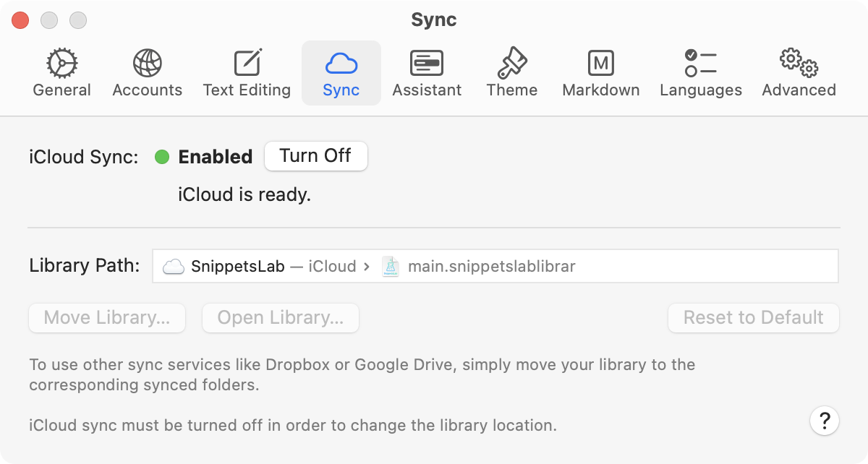Open the Text Editing preferences tab
This screenshot has height=464, width=868.
tap(247, 73)
